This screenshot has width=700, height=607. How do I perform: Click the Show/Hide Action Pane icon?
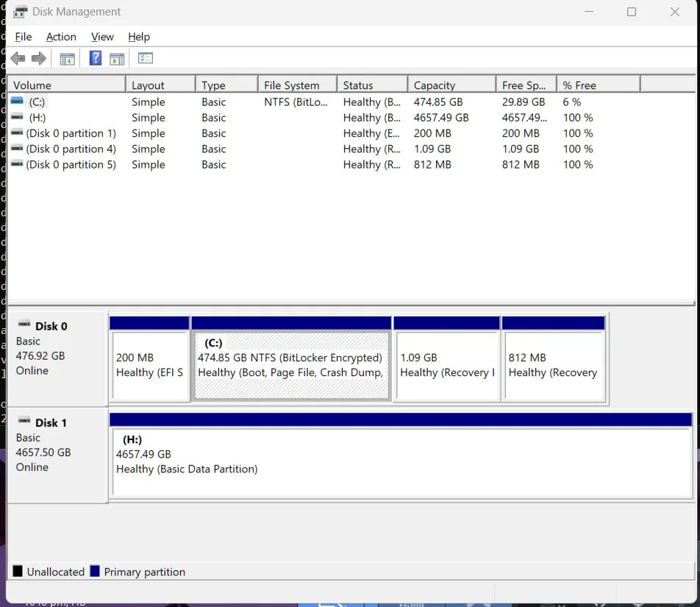coord(117,59)
